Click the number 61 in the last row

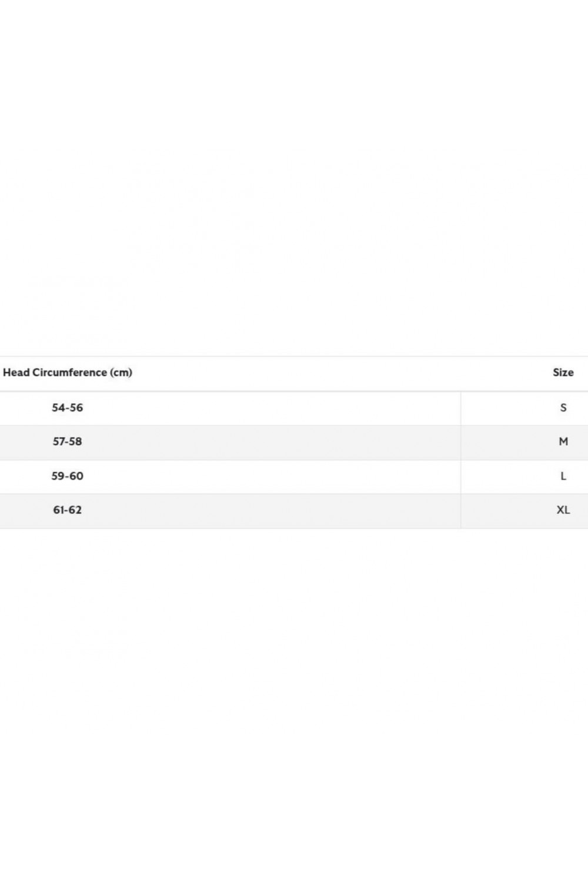[59, 510]
